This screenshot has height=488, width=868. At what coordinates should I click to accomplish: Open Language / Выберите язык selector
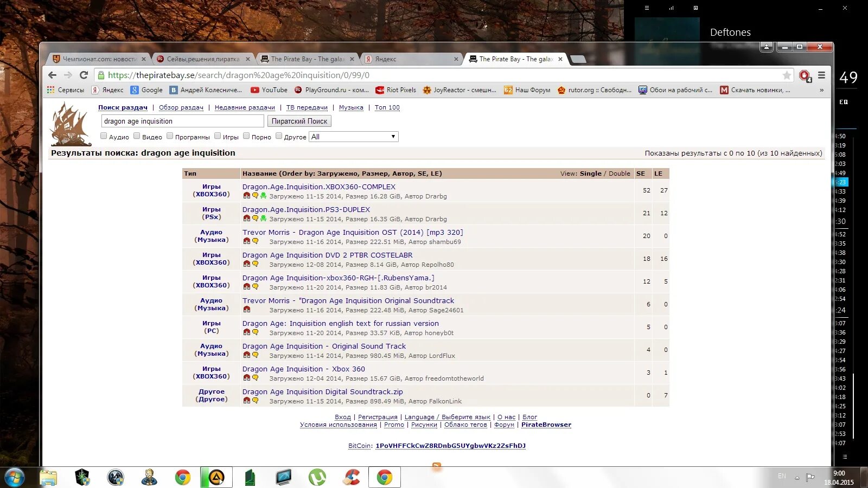pos(448,417)
